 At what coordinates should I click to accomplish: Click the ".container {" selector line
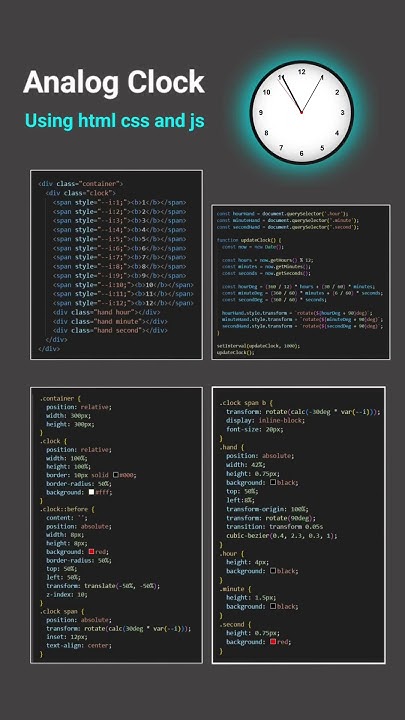(60, 399)
